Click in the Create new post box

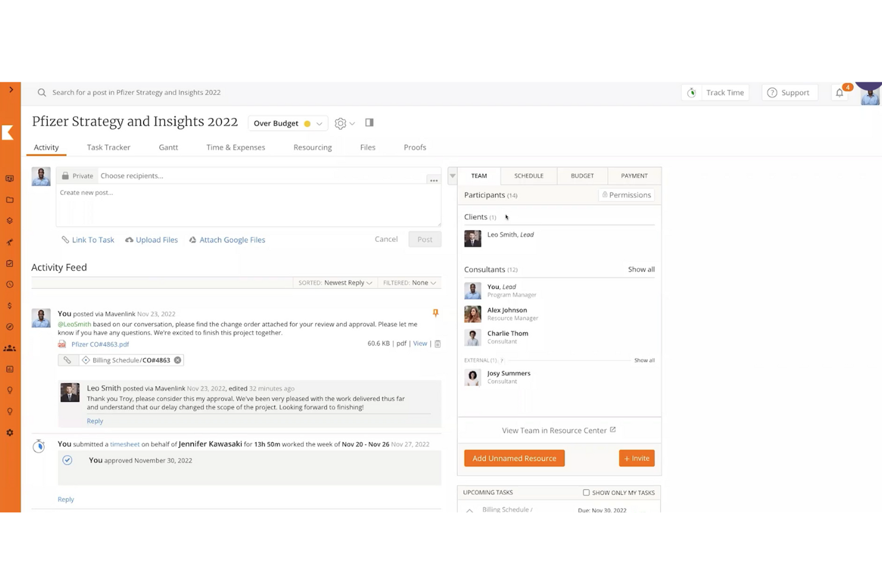[x=249, y=205]
